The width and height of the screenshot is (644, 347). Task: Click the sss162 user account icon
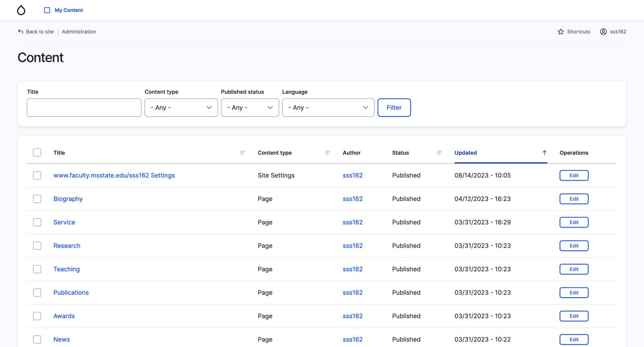(x=603, y=32)
